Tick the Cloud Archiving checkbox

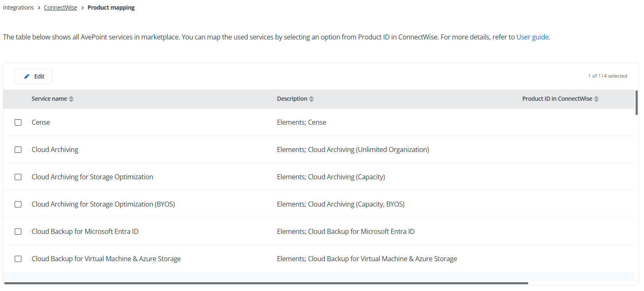[18, 150]
